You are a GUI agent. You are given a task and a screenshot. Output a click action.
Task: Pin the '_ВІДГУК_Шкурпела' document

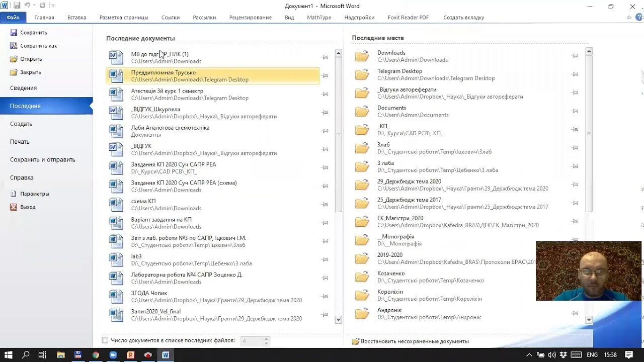325,113
